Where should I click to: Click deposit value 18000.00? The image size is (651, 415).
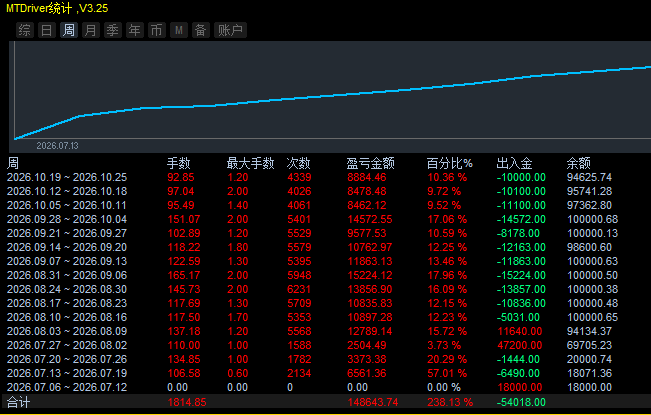tap(520, 387)
